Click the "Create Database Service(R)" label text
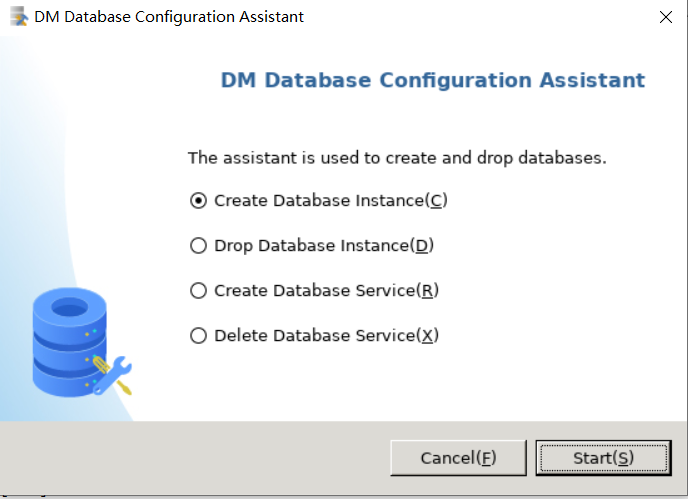The height and width of the screenshot is (499, 688). (x=326, y=291)
